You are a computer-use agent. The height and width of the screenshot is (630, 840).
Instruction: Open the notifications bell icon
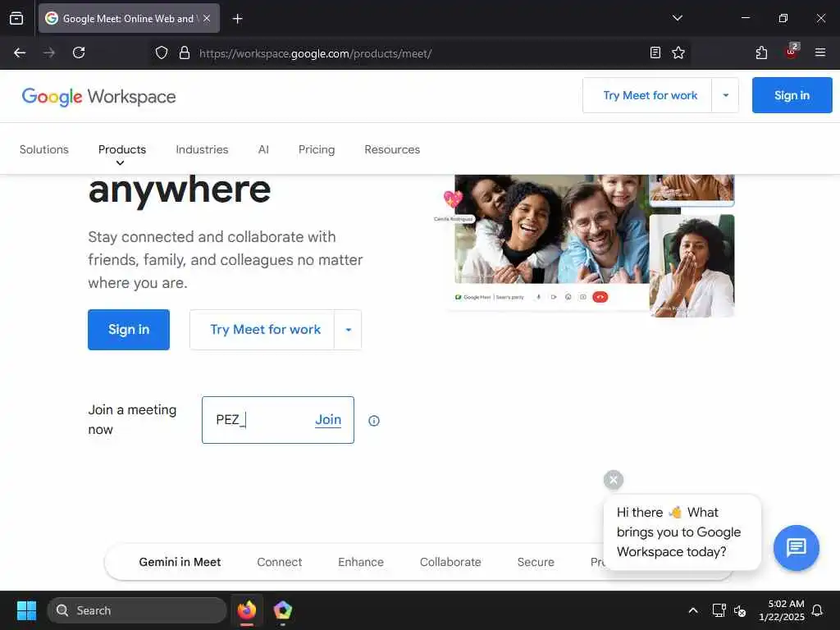tap(817, 610)
